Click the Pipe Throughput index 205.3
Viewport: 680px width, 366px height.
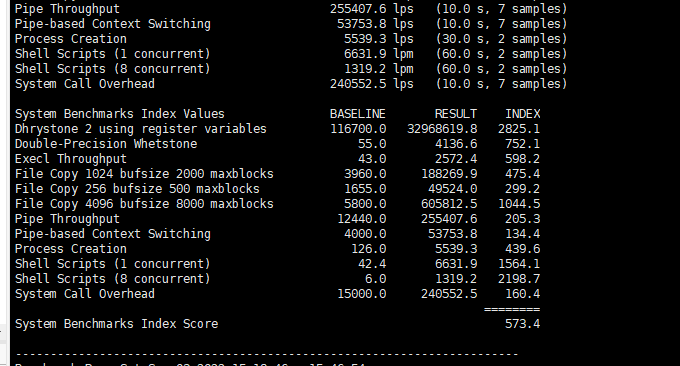(x=523, y=219)
